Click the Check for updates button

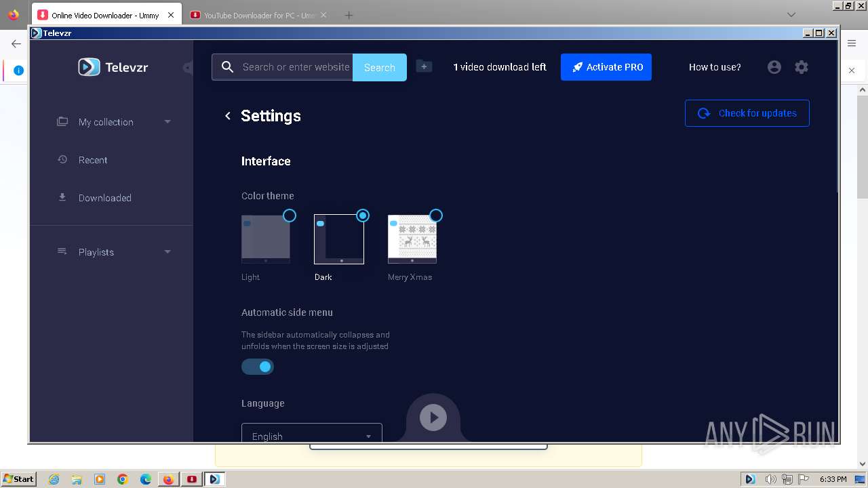click(x=747, y=113)
